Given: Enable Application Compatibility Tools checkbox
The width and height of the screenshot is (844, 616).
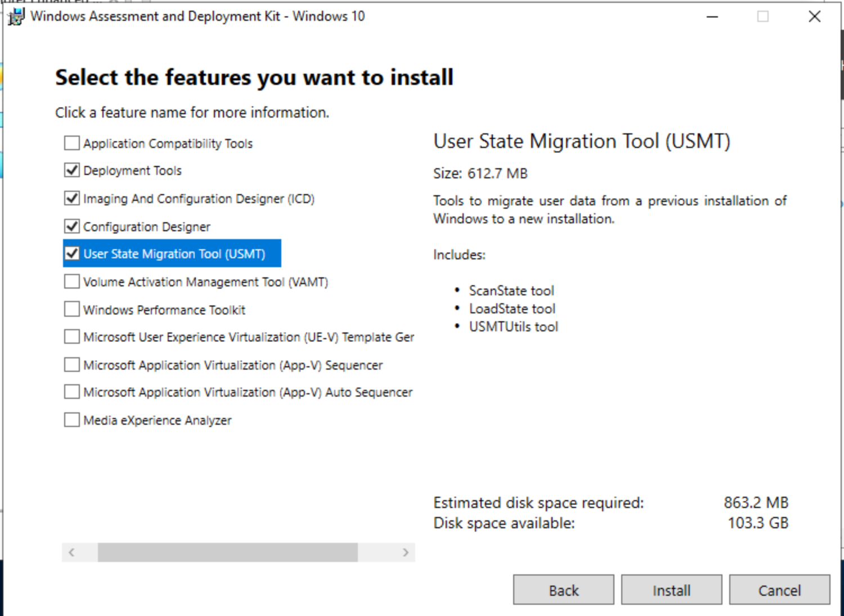Looking at the screenshot, I should tap(72, 143).
